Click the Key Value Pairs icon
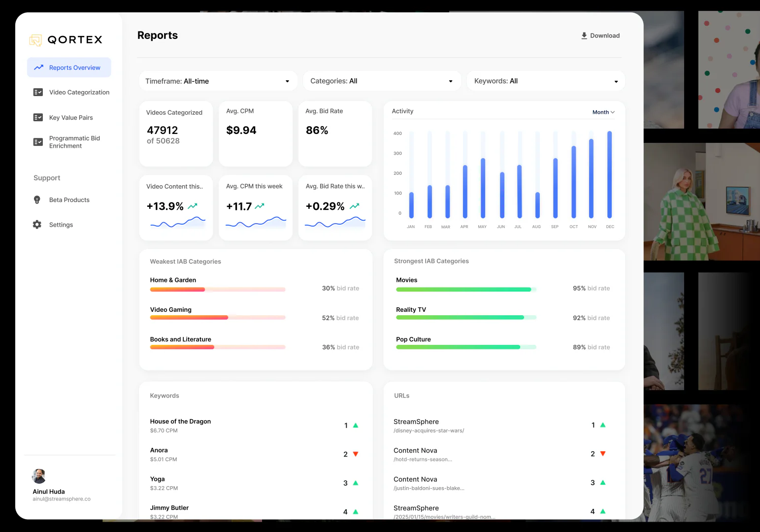 point(38,117)
